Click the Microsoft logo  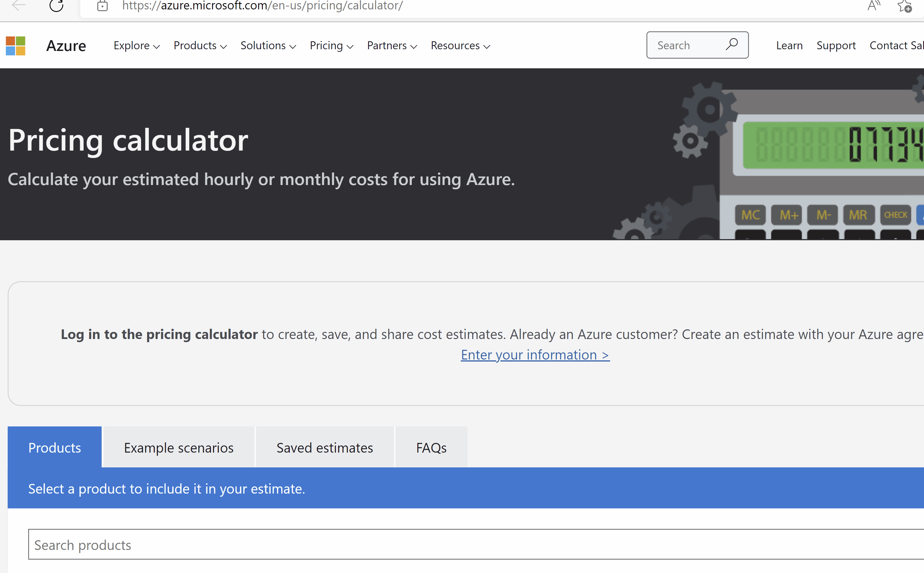(16, 46)
